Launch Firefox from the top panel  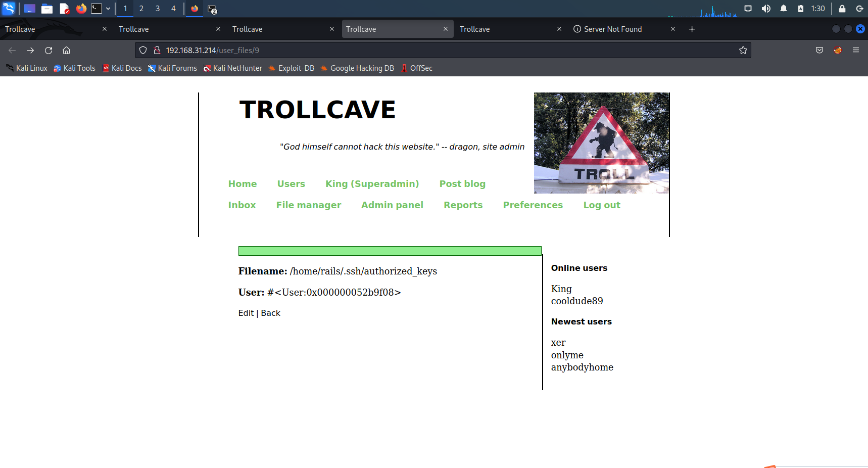(x=81, y=9)
